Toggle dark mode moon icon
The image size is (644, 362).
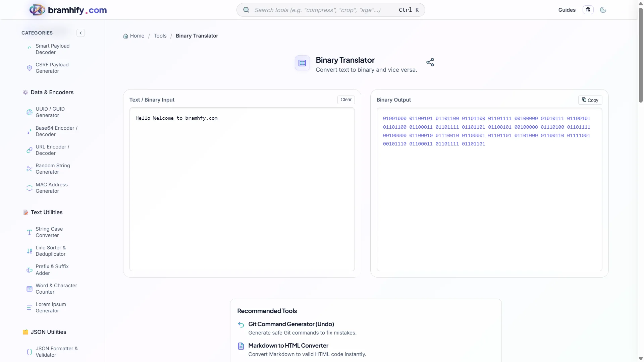[603, 10]
